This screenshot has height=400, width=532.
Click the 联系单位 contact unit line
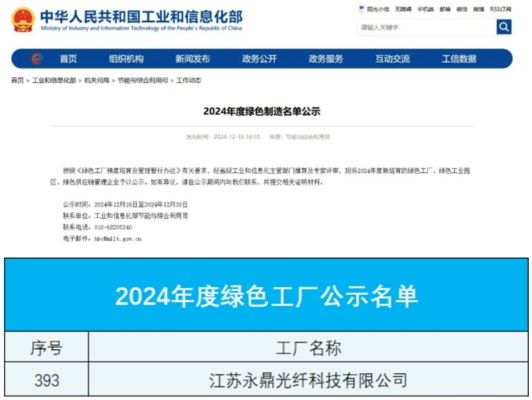tap(125, 216)
